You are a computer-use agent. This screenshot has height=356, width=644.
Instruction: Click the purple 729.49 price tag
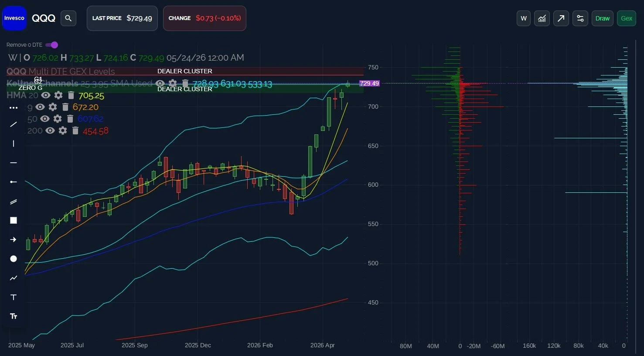(x=369, y=83)
